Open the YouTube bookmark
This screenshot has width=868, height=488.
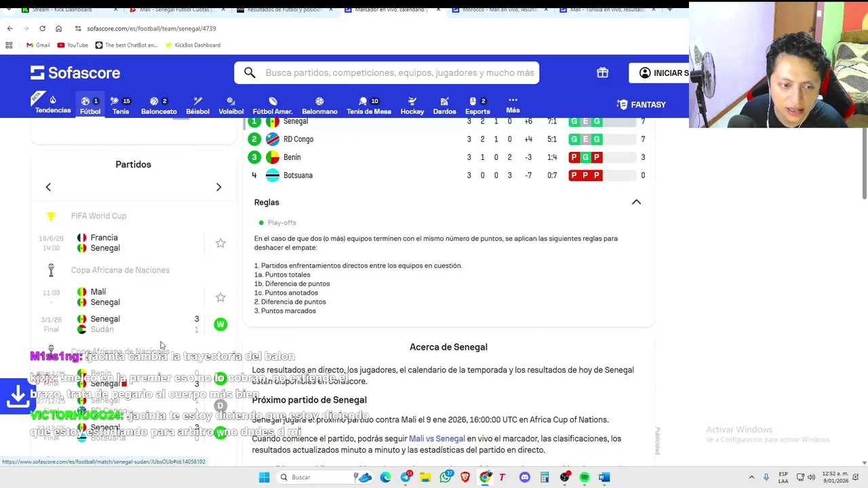pos(73,45)
